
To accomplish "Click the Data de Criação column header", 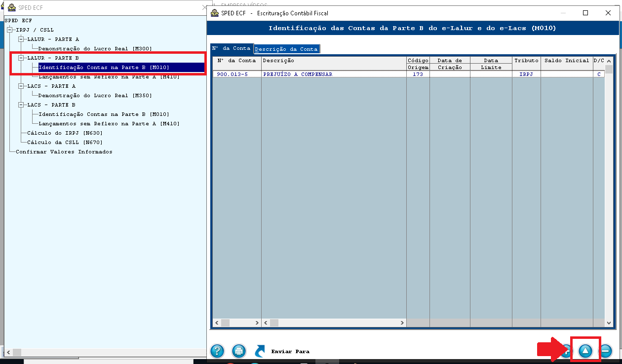I will [450, 64].
